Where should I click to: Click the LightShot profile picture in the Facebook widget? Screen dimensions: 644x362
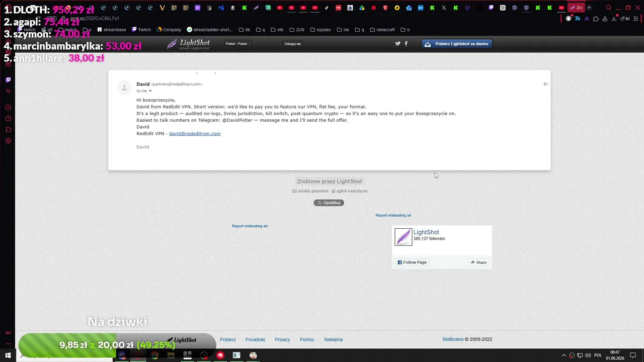[x=403, y=237]
